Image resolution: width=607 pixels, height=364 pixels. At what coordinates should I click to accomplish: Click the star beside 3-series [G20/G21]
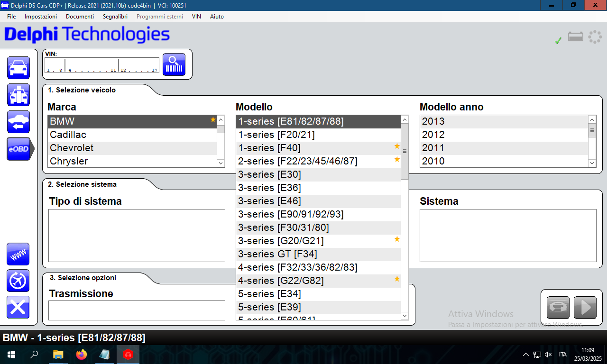tap(397, 239)
